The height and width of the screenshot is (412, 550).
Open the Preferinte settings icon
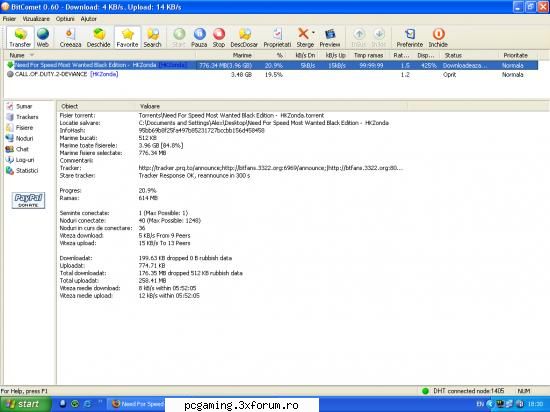pyautogui.click(x=409, y=38)
